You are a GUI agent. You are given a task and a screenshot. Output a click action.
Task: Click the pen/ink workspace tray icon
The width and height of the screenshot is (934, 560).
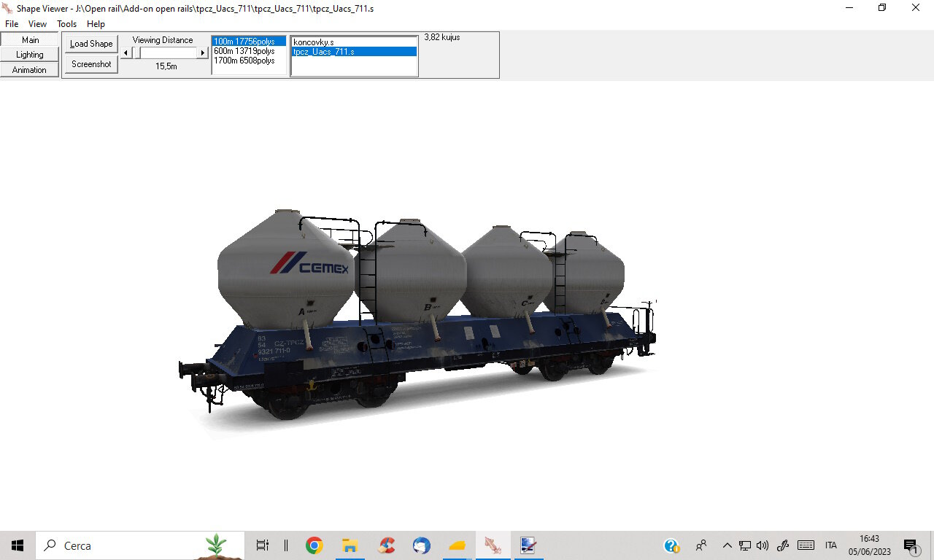(x=784, y=545)
